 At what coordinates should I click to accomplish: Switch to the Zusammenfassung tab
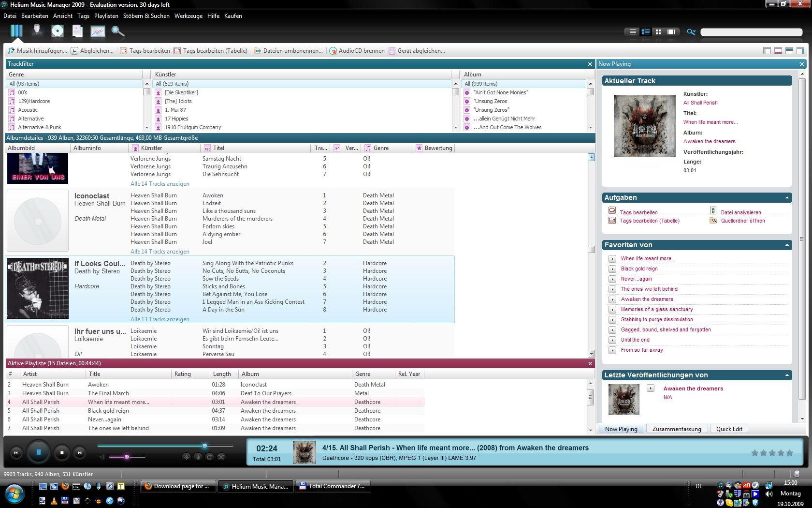coord(677,429)
